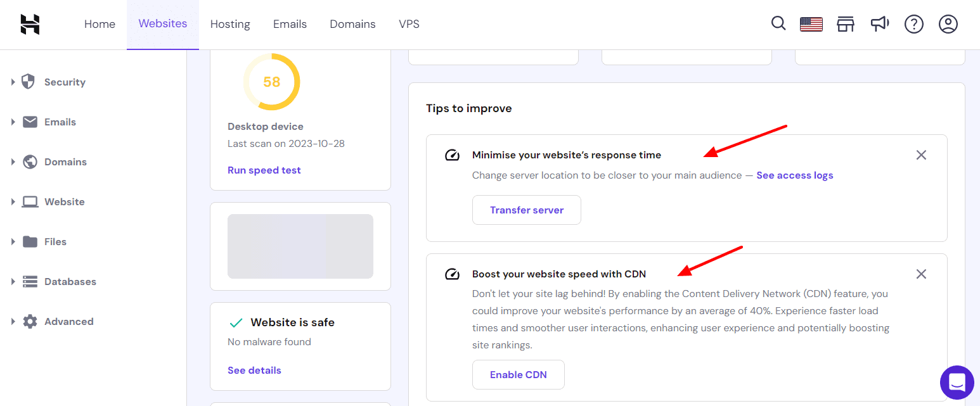Click the US flag language selector
The image size is (980, 406).
pyautogui.click(x=811, y=25)
